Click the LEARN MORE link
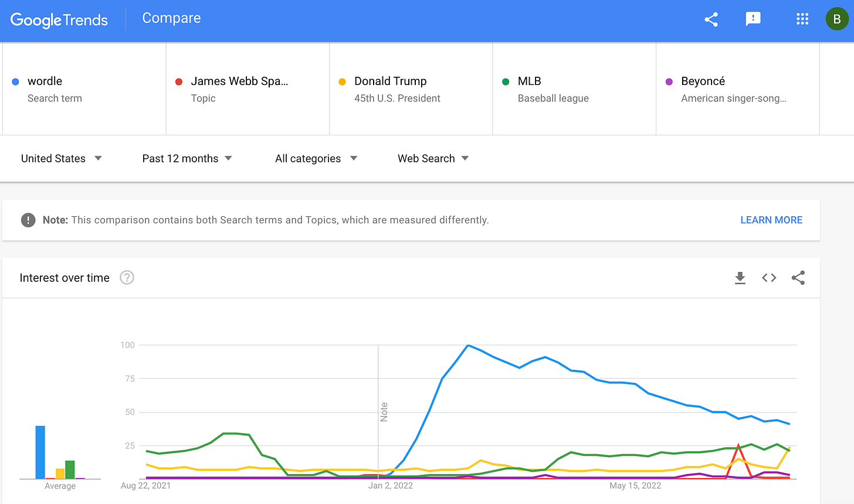This screenshot has width=854, height=504. point(771,220)
